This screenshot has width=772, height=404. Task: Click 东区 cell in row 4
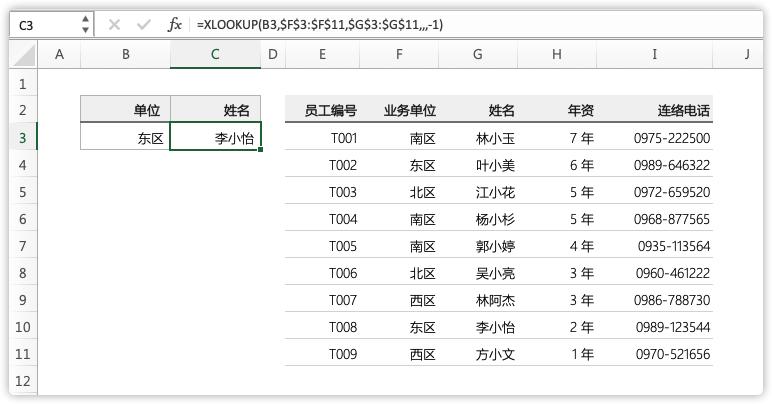click(x=399, y=164)
